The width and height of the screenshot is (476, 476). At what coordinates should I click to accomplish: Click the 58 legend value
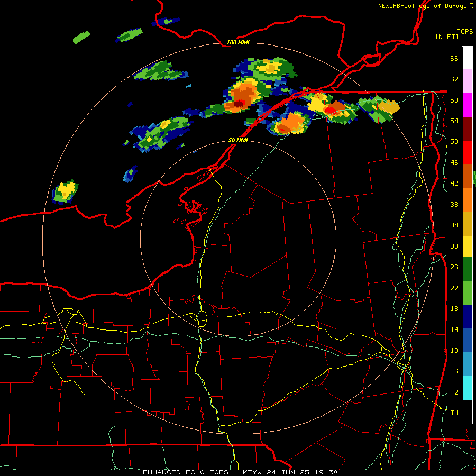[x=454, y=100]
